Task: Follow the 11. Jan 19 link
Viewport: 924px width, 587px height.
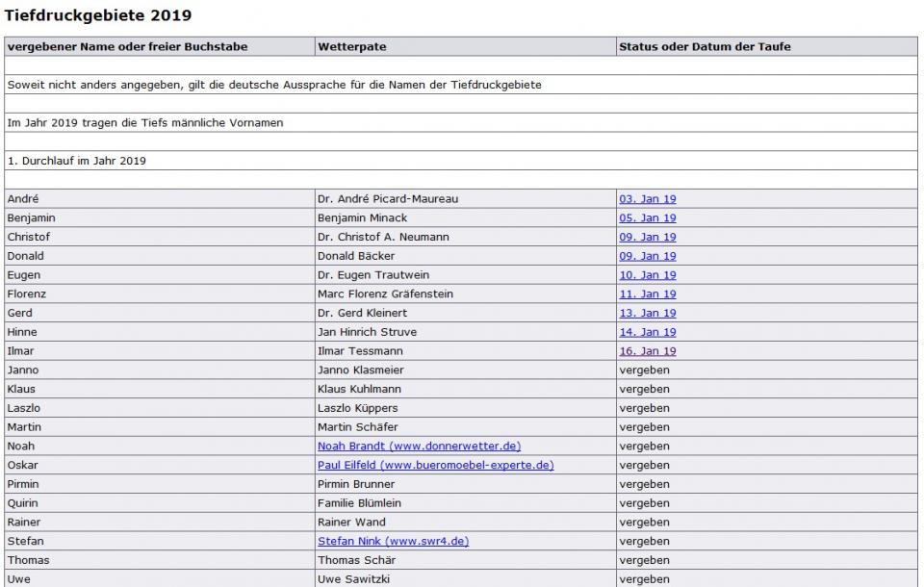Action: tap(647, 294)
